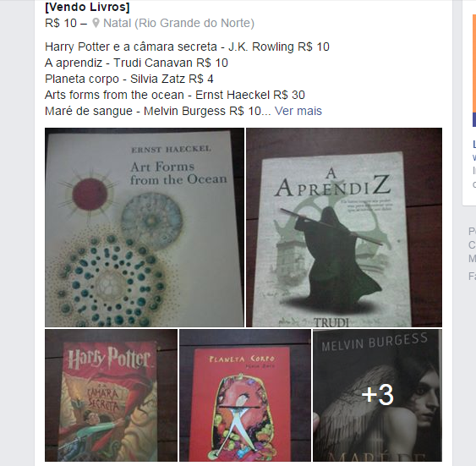Click the location pin icon beside Natal

tap(96, 23)
